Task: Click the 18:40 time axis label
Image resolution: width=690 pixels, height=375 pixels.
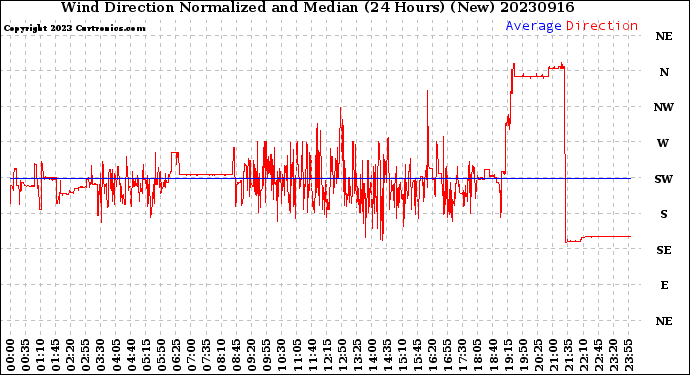Action: point(493,355)
